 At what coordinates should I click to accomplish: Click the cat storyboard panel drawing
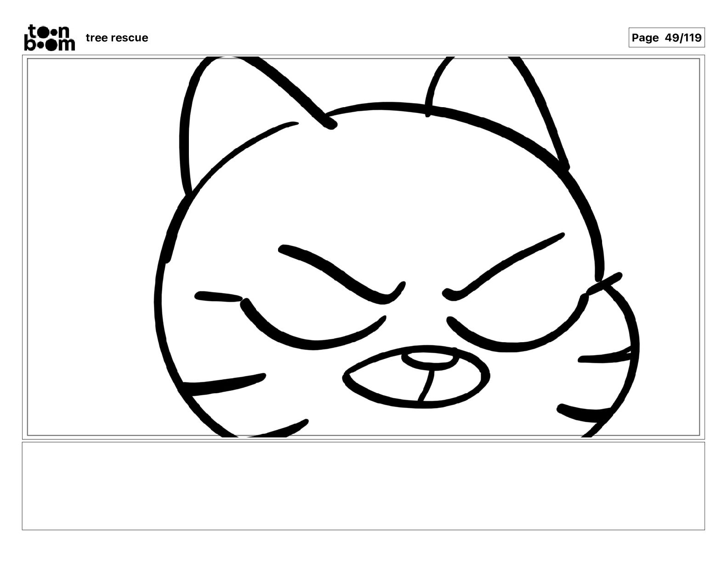coord(363,247)
